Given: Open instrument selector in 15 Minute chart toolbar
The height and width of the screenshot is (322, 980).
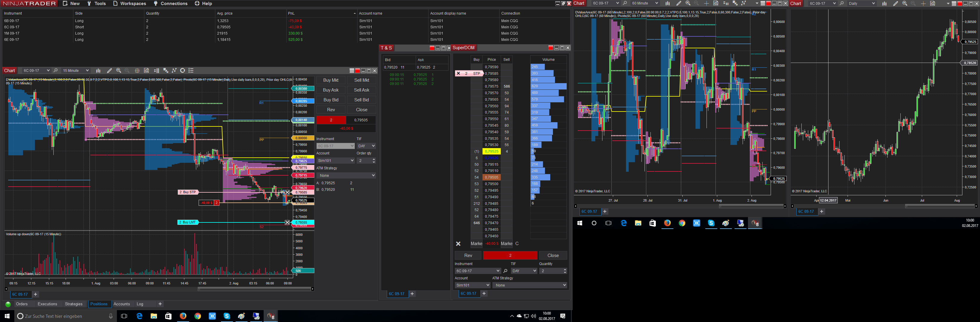Looking at the screenshot, I should 36,70.
